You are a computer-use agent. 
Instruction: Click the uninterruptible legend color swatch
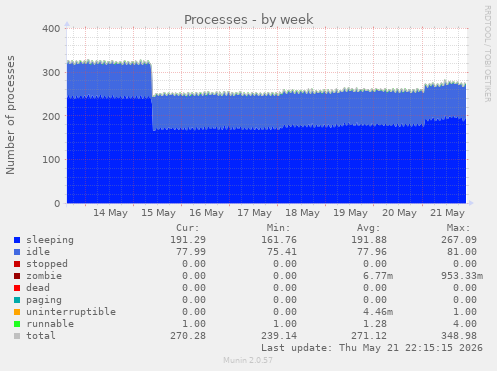[x=17, y=312]
